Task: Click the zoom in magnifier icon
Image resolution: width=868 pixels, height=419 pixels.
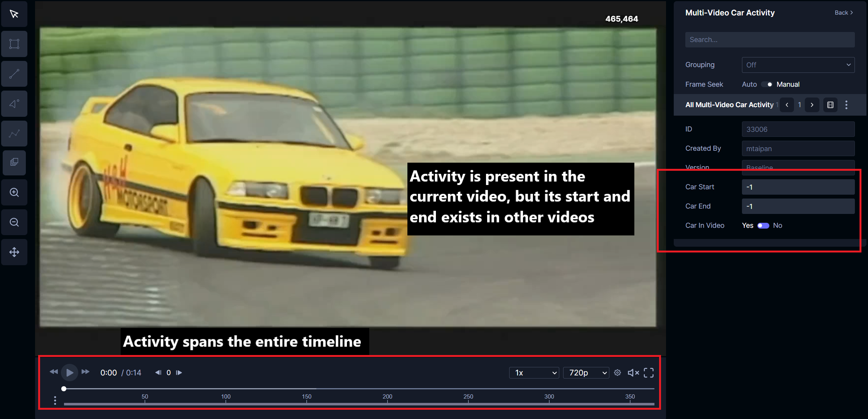Action: (x=14, y=192)
